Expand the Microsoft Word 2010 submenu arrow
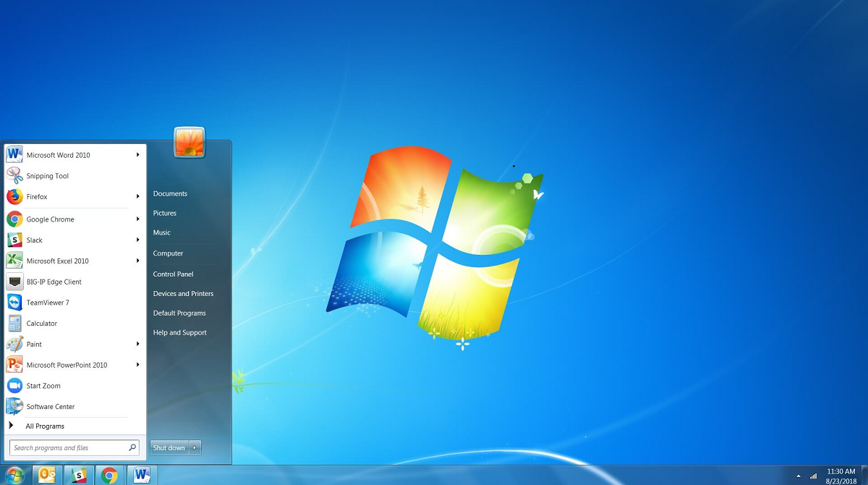 coord(137,155)
